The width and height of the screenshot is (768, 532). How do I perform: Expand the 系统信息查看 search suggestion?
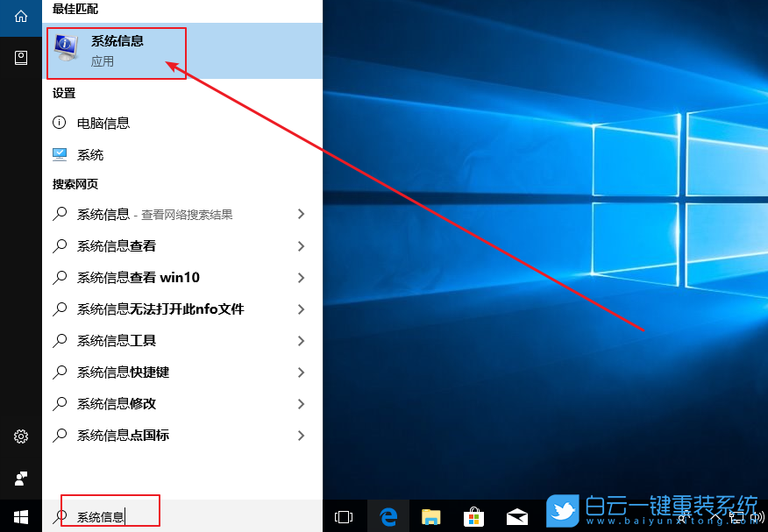point(302,245)
